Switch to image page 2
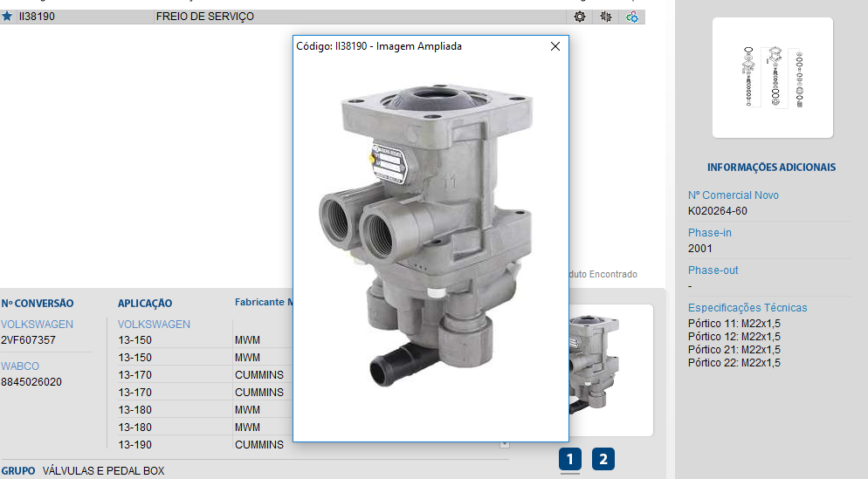The width and height of the screenshot is (868, 479). coord(603,459)
